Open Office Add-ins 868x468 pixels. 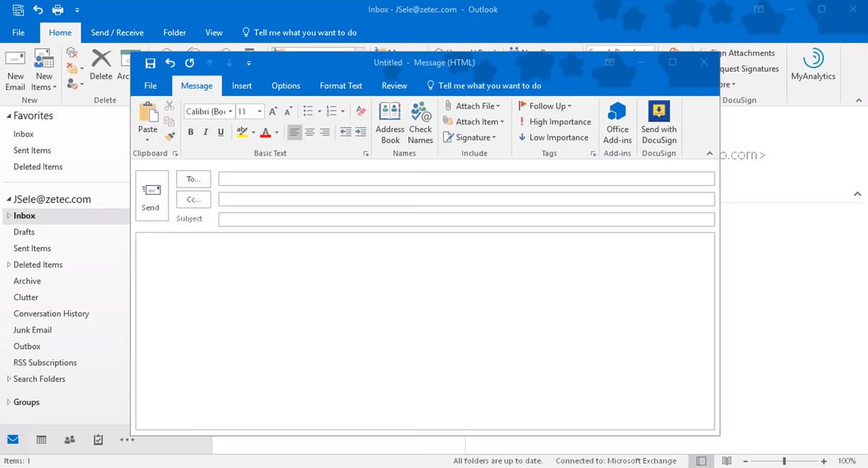tap(617, 123)
